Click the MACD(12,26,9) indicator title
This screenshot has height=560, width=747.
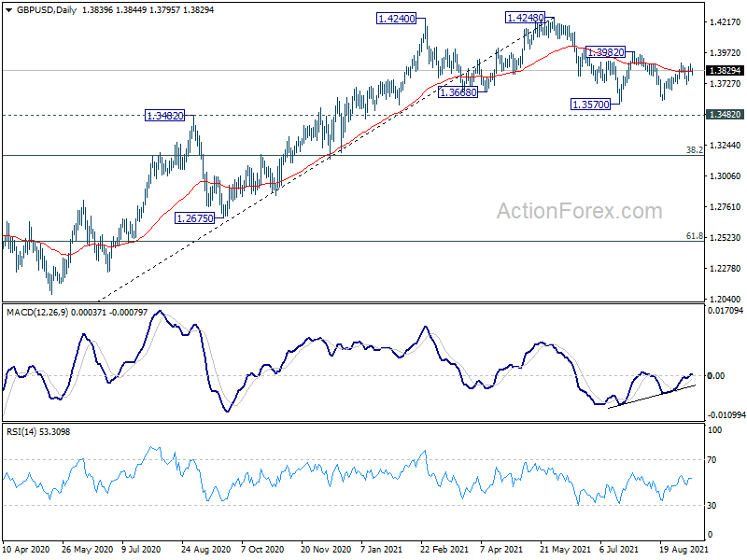pyautogui.click(x=37, y=313)
